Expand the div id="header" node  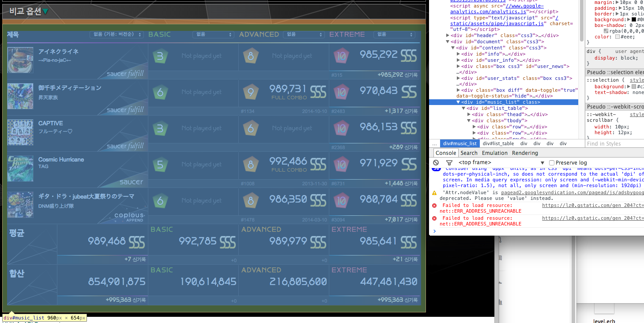(448, 35)
